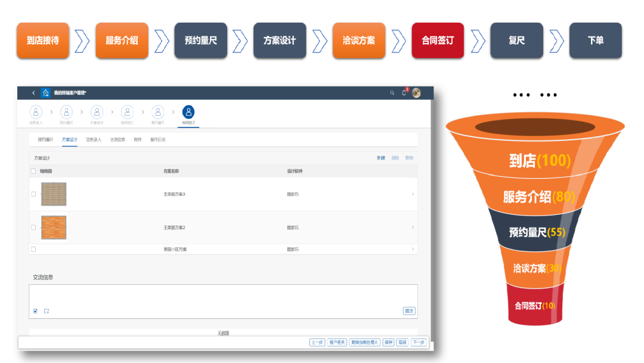Switch to the 附件 tab
Image resolution: width=644 pixels, height=363 pixels.
(x=138, y=140)
